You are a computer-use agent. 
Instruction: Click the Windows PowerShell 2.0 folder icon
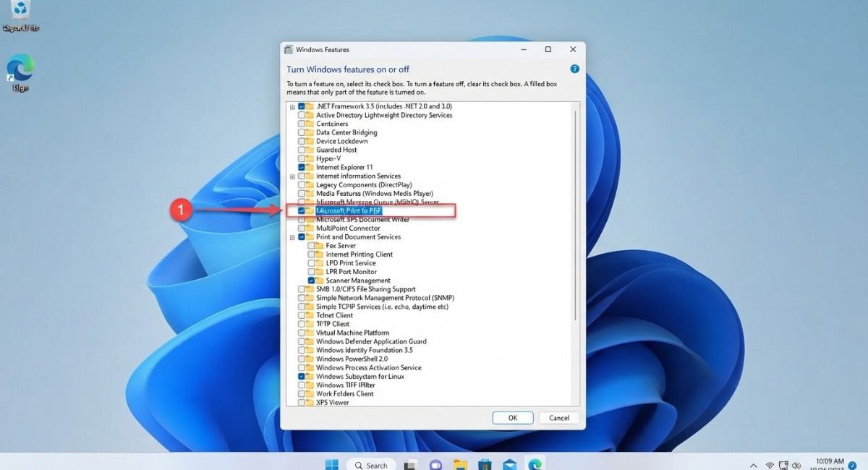310,359
